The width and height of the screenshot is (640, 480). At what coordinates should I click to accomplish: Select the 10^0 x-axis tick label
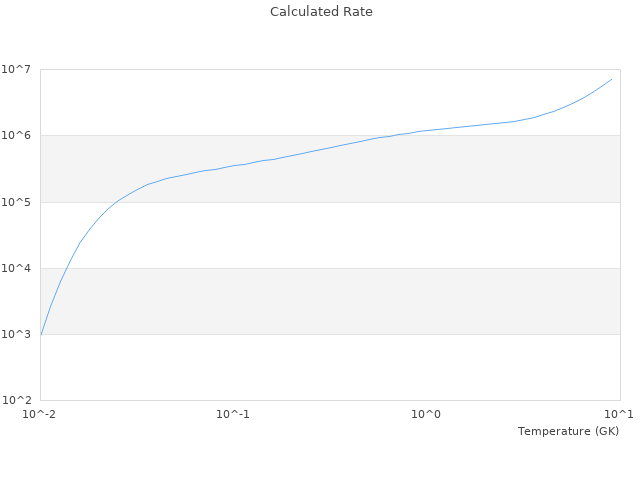426,415
